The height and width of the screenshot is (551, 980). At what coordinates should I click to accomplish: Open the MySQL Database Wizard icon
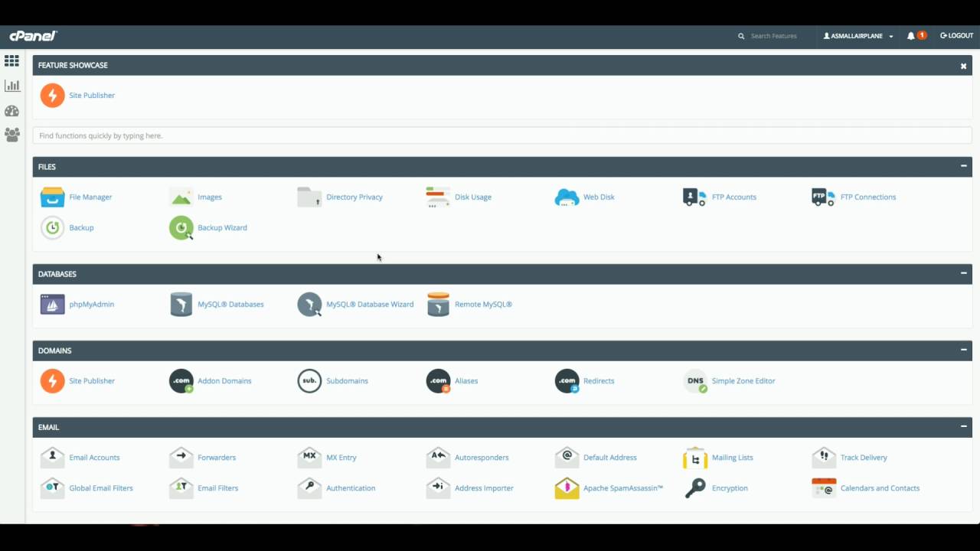click(309, 304)
